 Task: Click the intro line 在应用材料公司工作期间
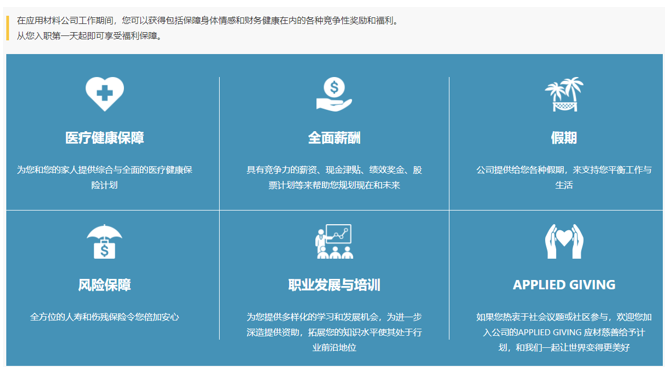coord(208,21)
